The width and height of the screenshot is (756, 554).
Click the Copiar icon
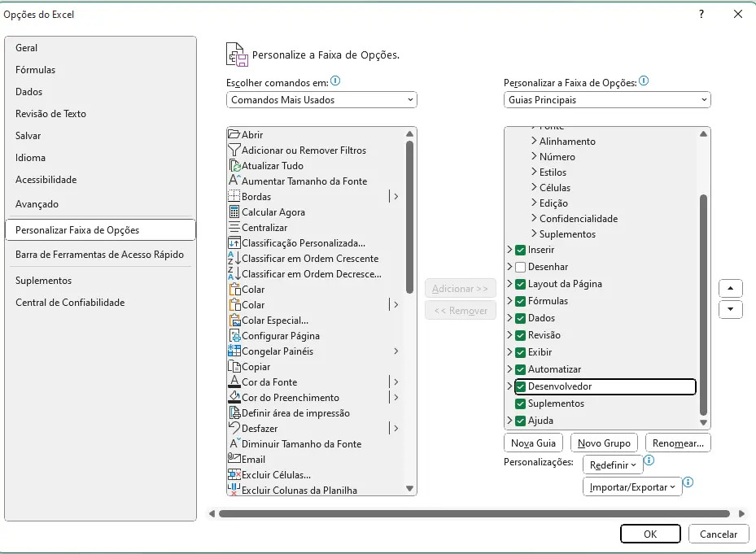(234, 366)
